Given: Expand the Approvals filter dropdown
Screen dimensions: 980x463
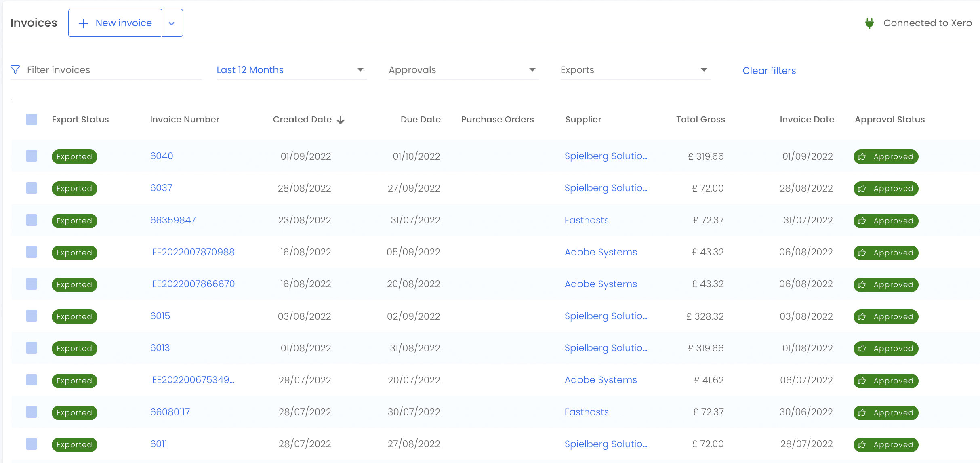Looking at the screenshot, I should point(463,70).
